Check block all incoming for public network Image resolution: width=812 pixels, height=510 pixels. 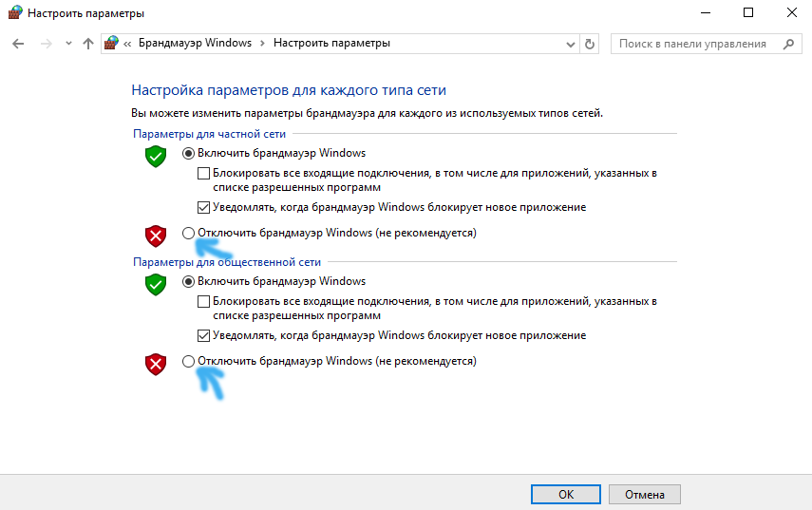tap(203, 301)
